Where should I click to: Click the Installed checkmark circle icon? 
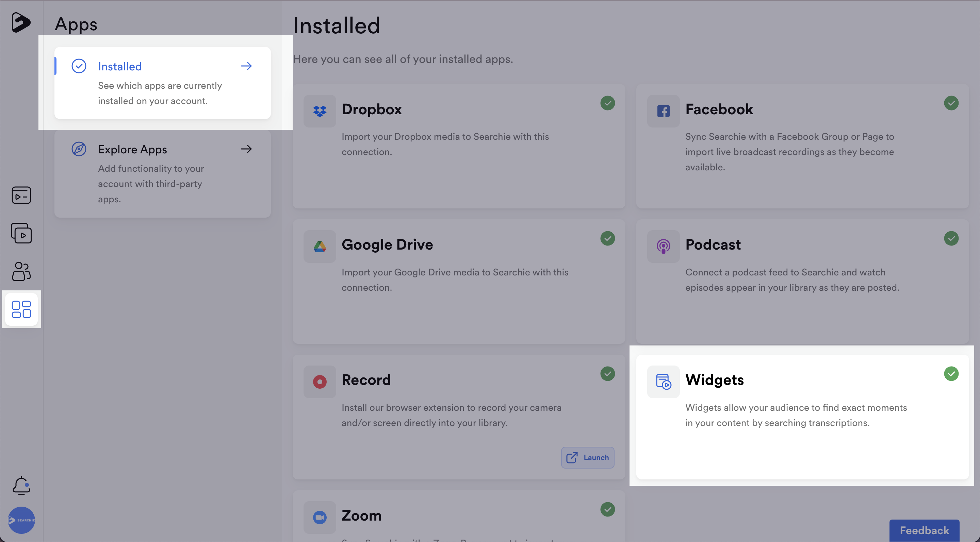(x=79, y=66)
